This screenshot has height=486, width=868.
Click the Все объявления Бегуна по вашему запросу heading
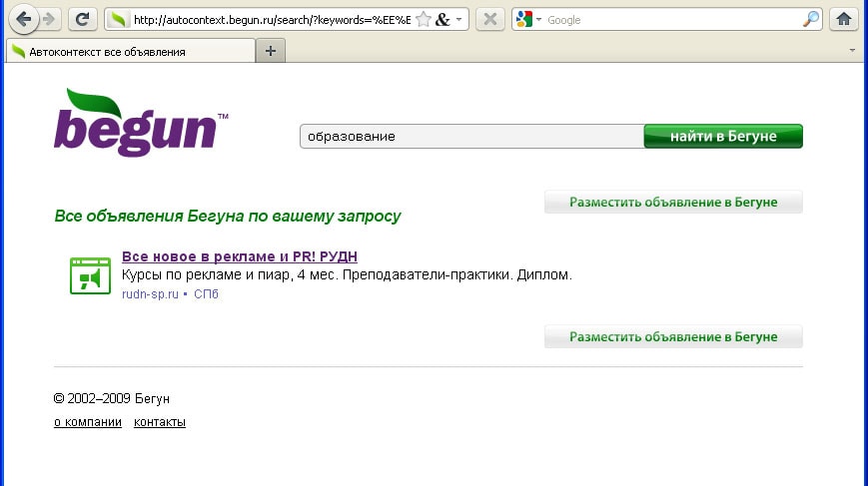[x=228, y=216]
